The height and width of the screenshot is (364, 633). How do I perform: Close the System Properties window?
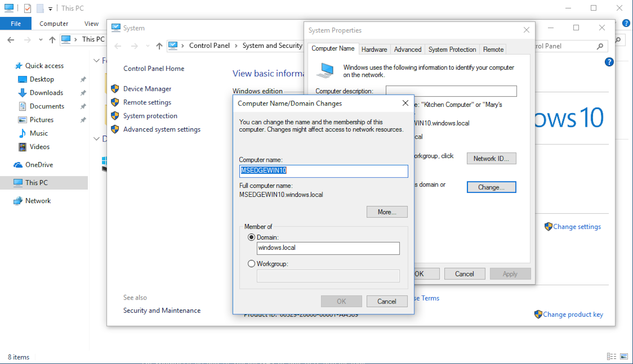(527, 30)
